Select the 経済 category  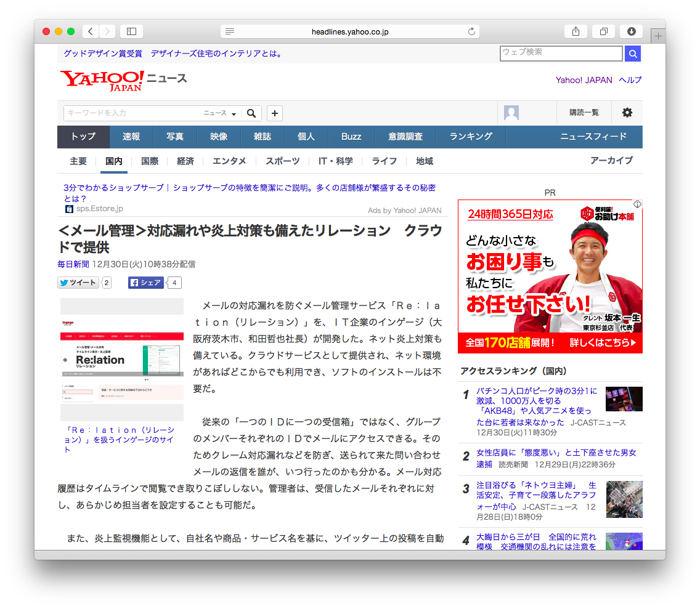click(x=185, y=161)
